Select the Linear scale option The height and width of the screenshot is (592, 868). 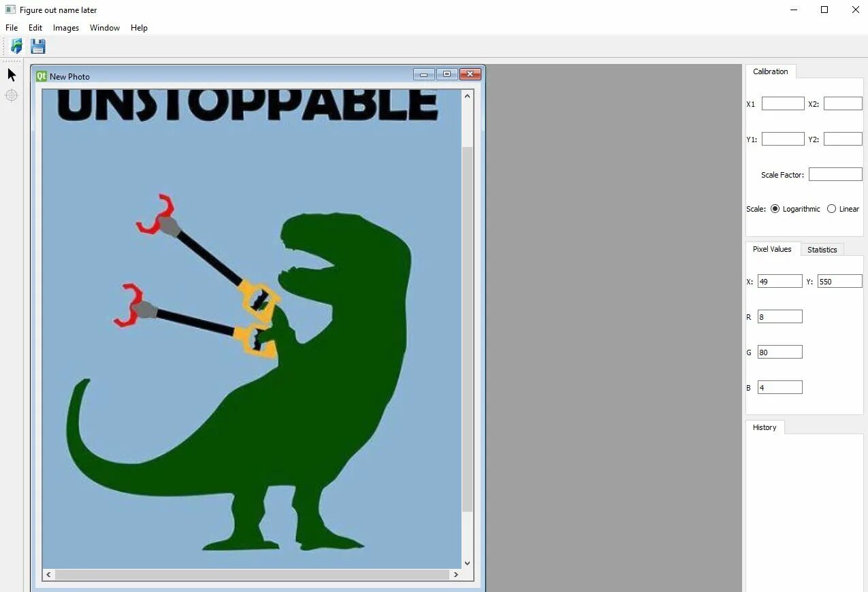(x=843, y=209)
